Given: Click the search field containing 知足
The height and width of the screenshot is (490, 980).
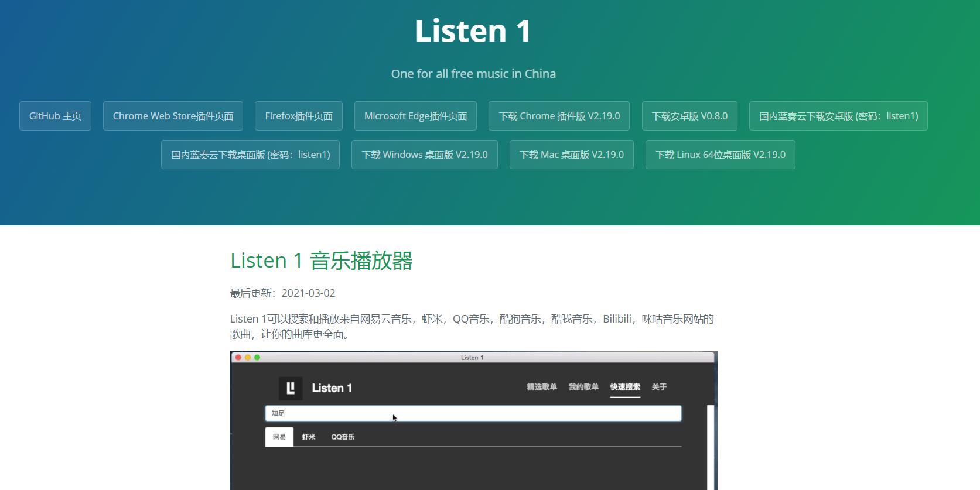Looking at the screenshot, I should [473, 413].
